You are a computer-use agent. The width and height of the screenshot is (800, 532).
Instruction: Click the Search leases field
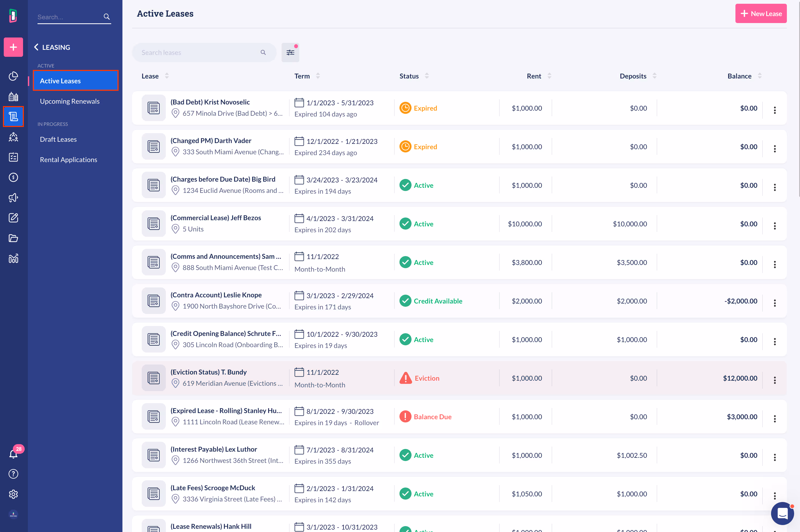click(x=204, y=53)
